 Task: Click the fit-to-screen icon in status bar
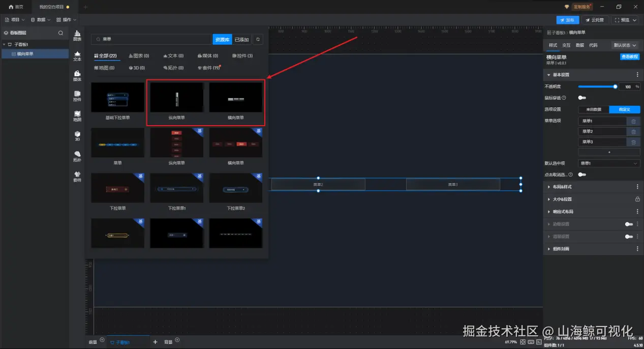pos(523,342)
